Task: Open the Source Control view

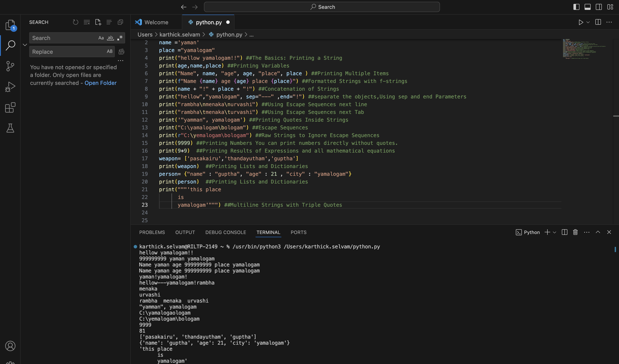Action: pos(10,66)
